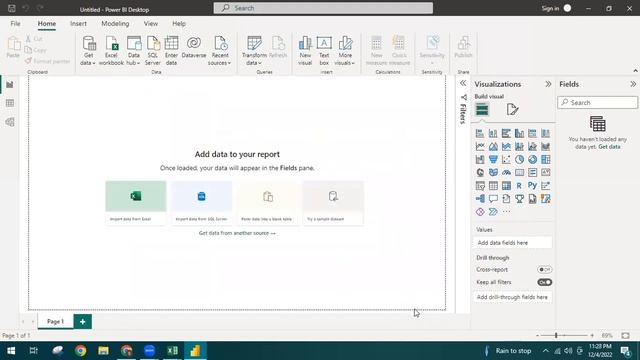640x360 pixels.
Task: Pick the Line chart visual
Action: coord(480,146)
